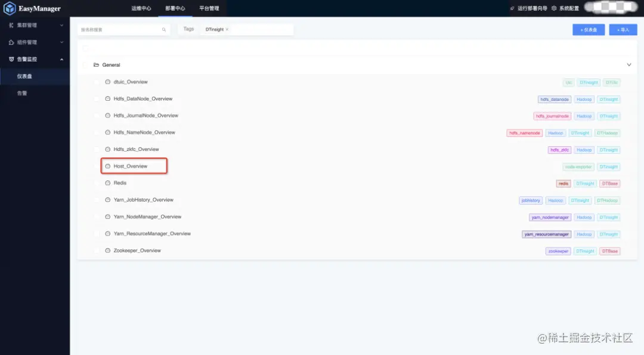644x355 pixels.
Task: Click the yarn_resourcemanager tag
Action: 546,234
